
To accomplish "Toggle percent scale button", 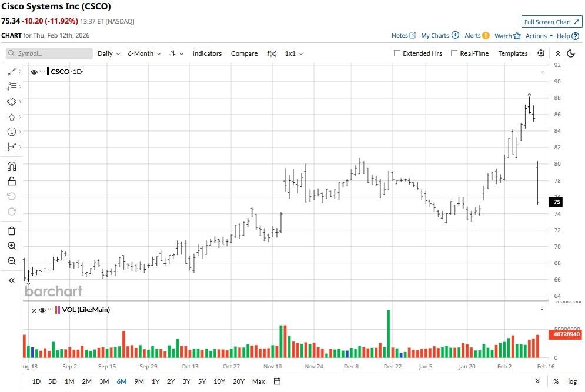I will coord(556,381).
